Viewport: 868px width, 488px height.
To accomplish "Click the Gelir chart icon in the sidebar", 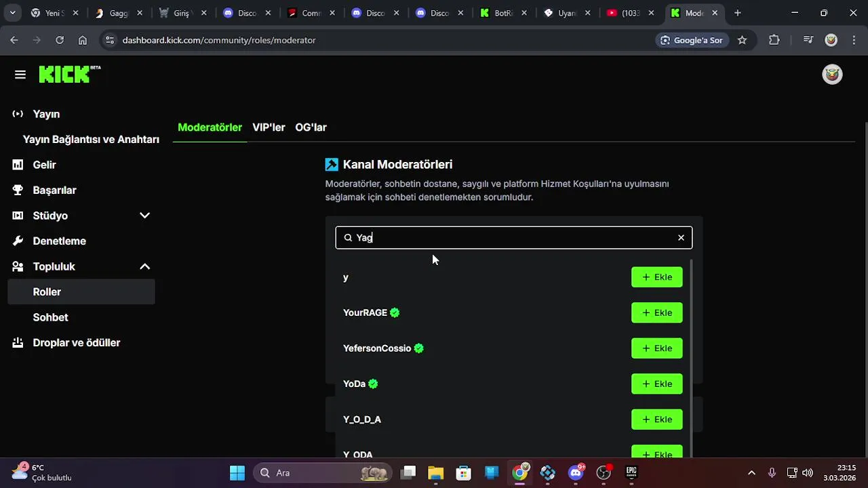I will coord(18,165).
